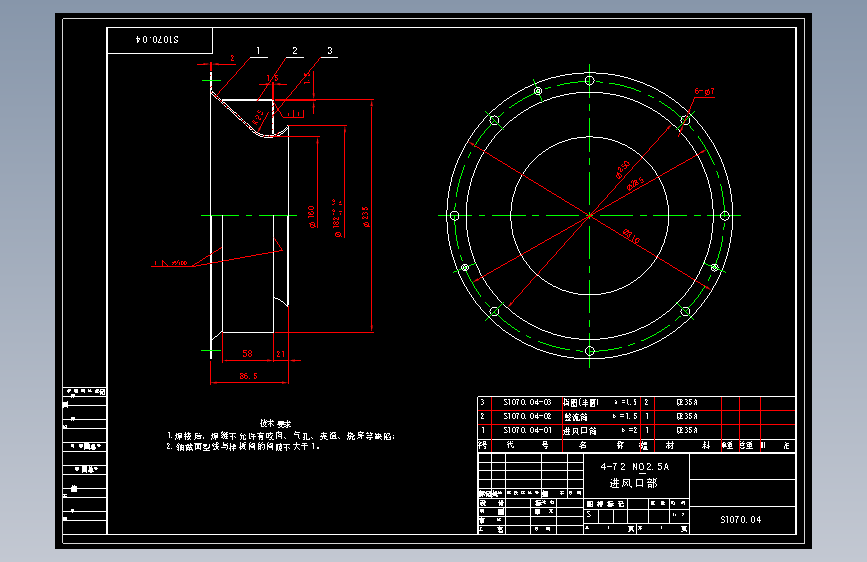This screenshot has width=867, height=562.
Task: Click the 代号 column header
Action: [x=527, y=445]
